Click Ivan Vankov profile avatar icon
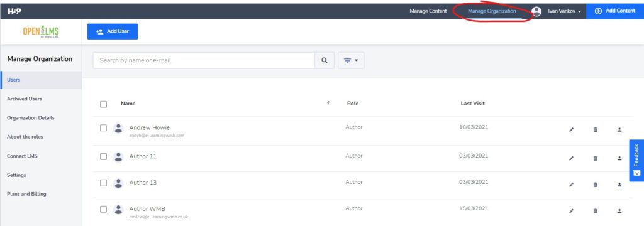Image resolution: width=644 pixels, height=226 pixels. [536, 11]
